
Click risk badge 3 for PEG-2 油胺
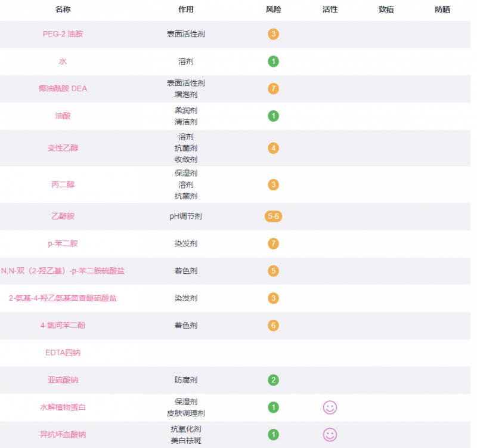point(273,34)
